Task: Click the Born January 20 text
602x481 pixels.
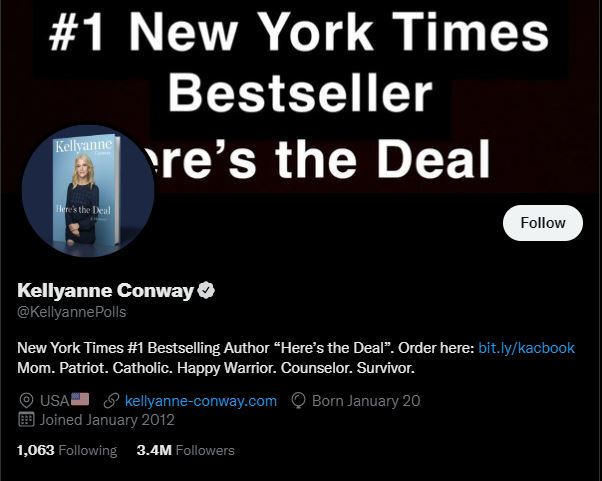Action: (366, 401)
